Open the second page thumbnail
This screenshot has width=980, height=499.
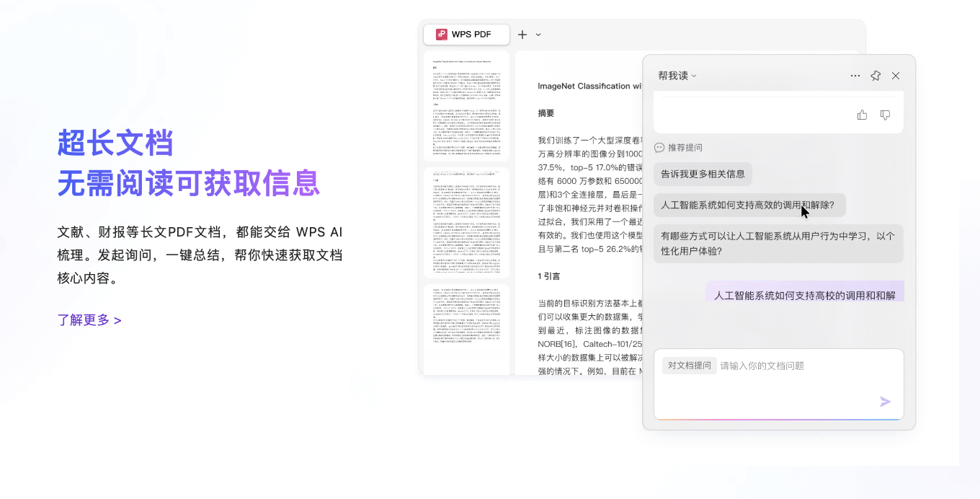(x=466, y=223)
